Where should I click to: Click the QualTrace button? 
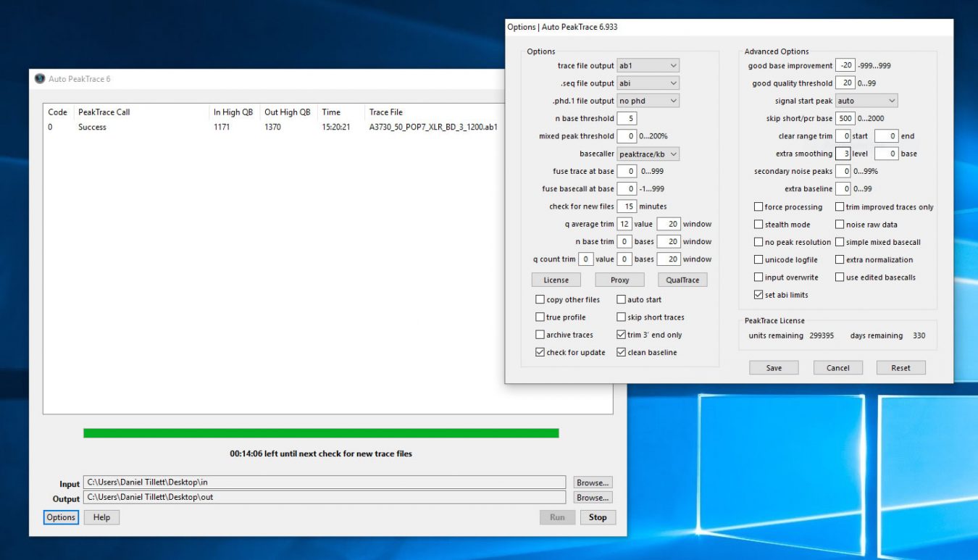pyautogui.click(x=682, y=280)
